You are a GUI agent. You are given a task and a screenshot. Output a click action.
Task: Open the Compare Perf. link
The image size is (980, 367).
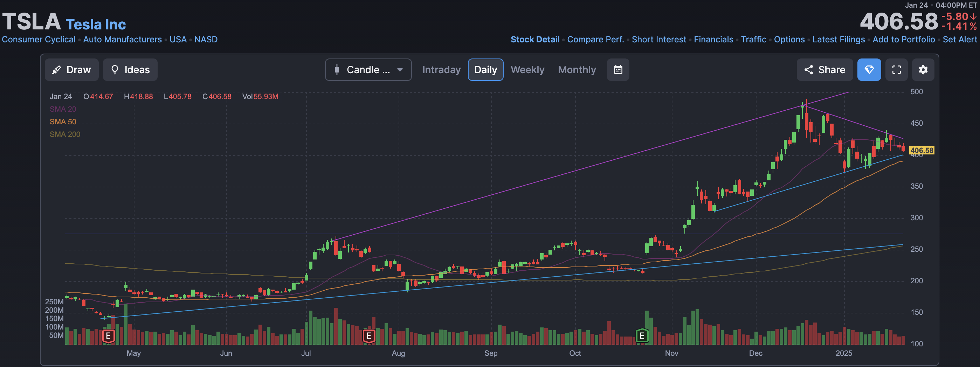click(595, 40)
